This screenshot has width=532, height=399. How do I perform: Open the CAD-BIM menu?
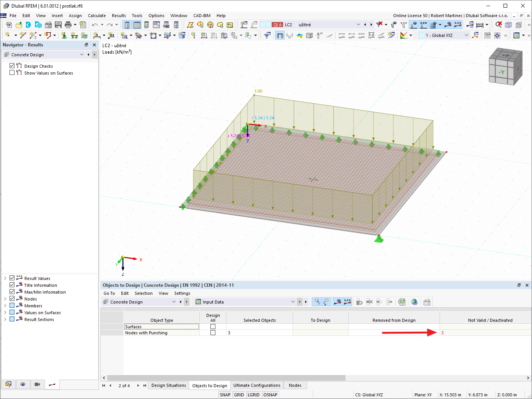(202, 16)
